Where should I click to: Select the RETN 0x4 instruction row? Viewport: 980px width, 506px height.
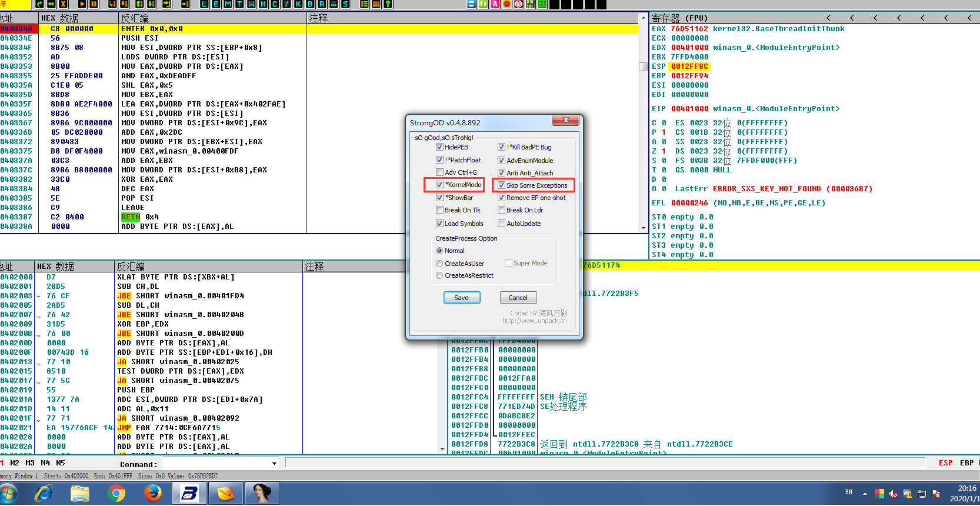[320, 217]
